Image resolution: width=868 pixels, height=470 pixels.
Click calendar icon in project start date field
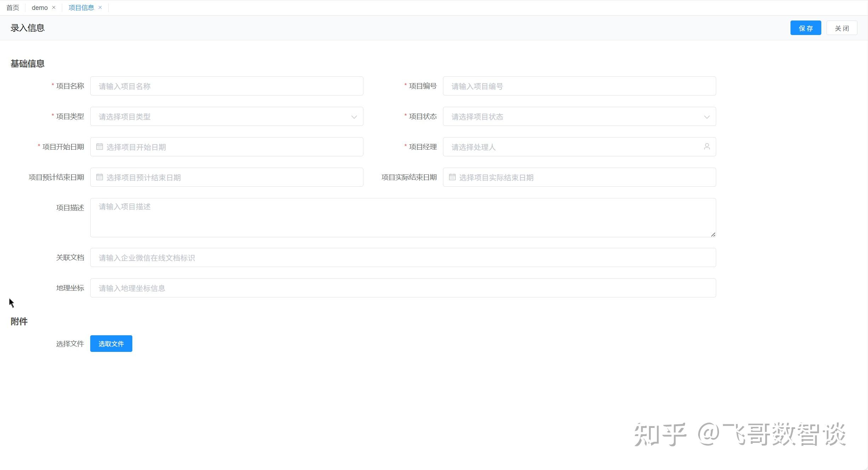pos(99,147)
